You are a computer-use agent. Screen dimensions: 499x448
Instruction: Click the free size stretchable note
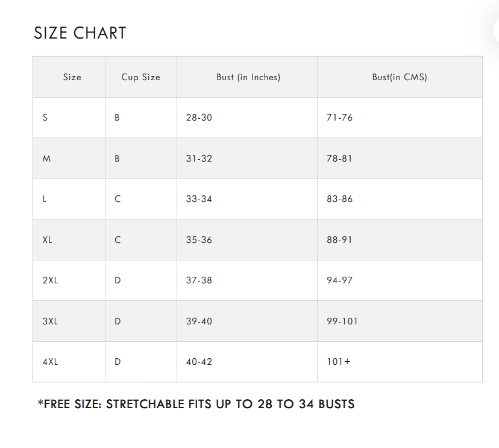coord(196,404)
